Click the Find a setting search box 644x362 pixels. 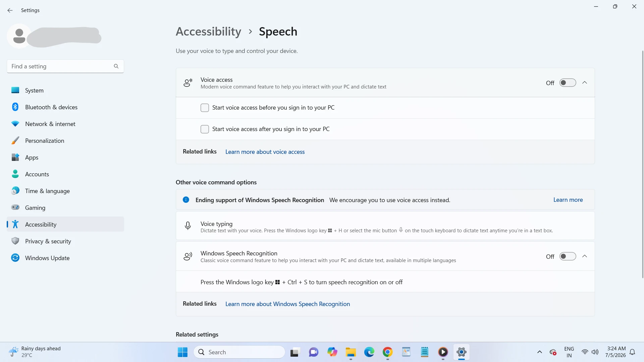click(65, 66)
